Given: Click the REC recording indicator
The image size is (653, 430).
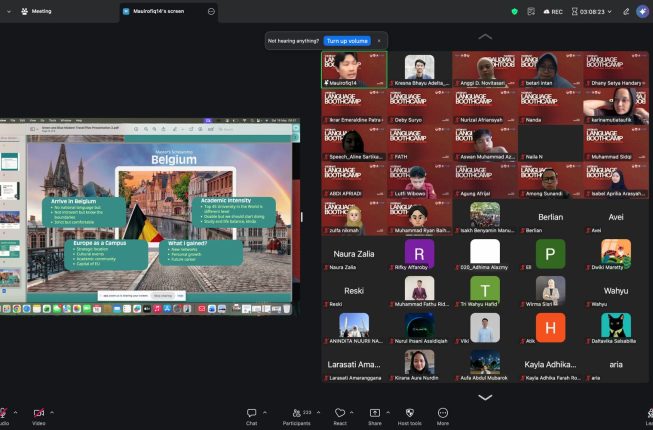Looking at the screenshot, I should click(553, 12).
